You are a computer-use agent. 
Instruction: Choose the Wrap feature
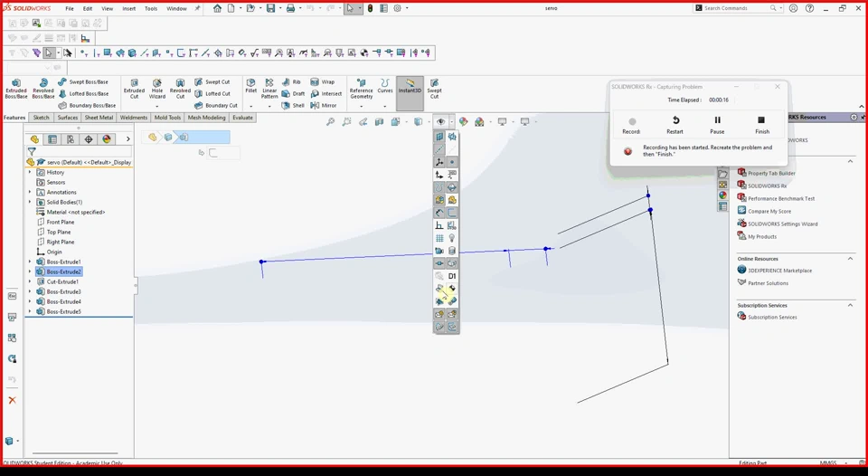tap(323, 82)
